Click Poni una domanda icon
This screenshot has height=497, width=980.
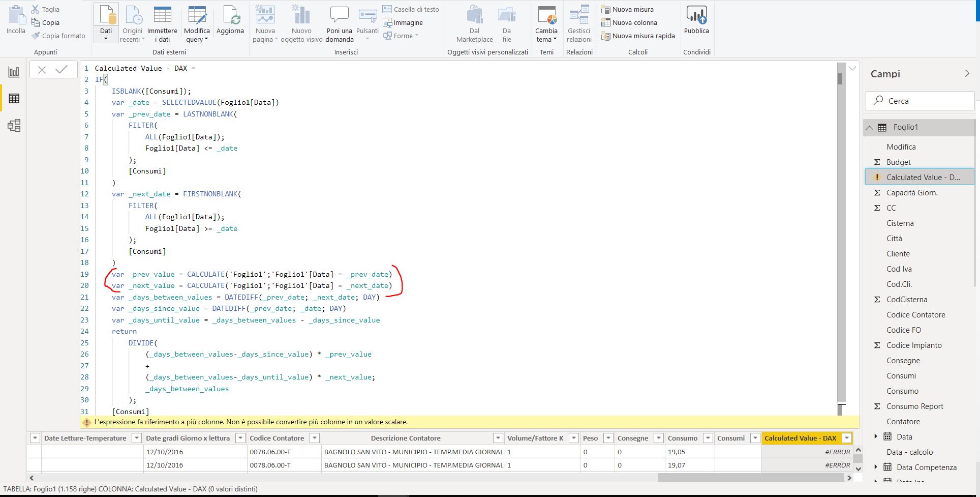339,15
